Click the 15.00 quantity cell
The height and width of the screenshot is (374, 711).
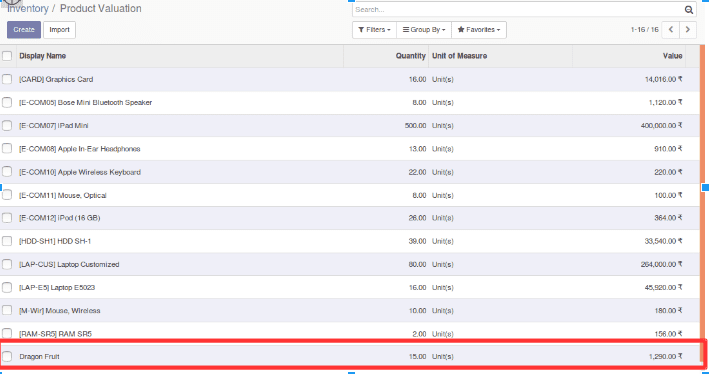pos(417,356)
